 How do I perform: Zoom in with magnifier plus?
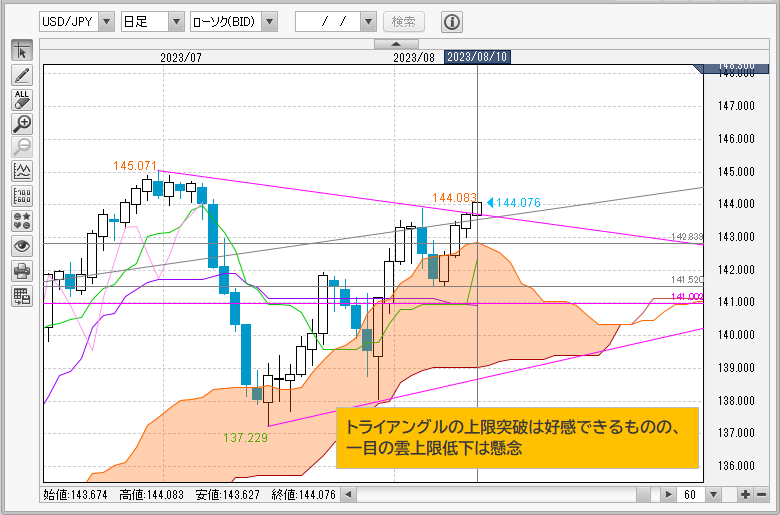(22, 124)
